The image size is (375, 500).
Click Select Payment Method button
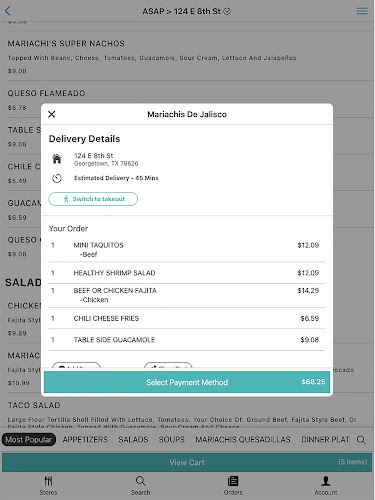[187, 382]
